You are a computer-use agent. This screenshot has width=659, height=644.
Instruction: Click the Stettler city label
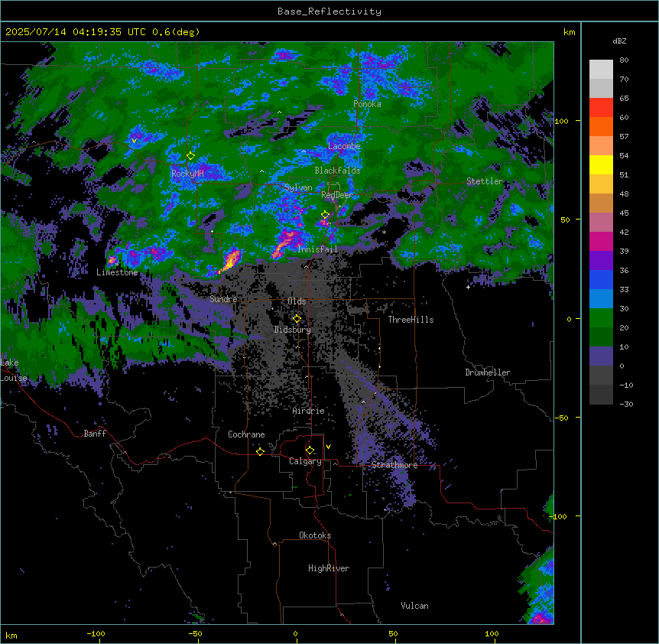[485, 181]
